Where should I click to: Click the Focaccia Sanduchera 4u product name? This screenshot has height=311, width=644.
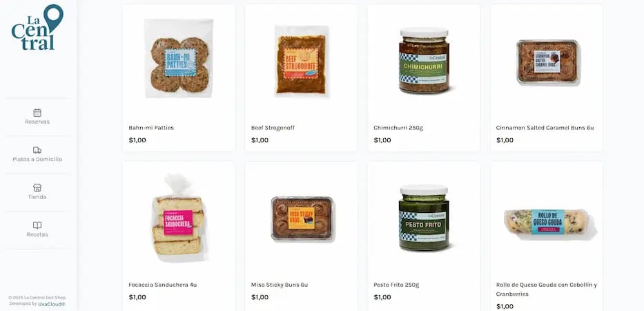163,285
